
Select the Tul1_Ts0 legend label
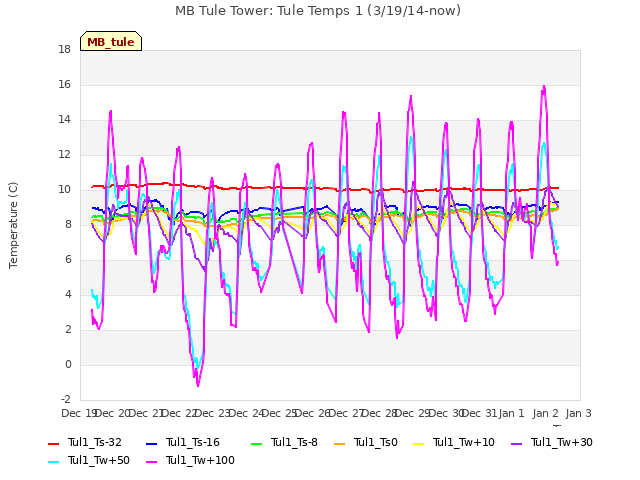376,442
